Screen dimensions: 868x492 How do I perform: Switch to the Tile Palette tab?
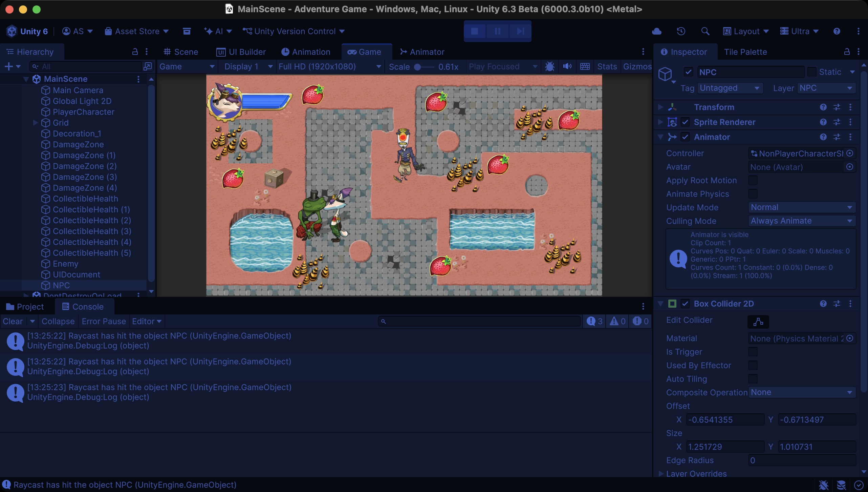746,52
